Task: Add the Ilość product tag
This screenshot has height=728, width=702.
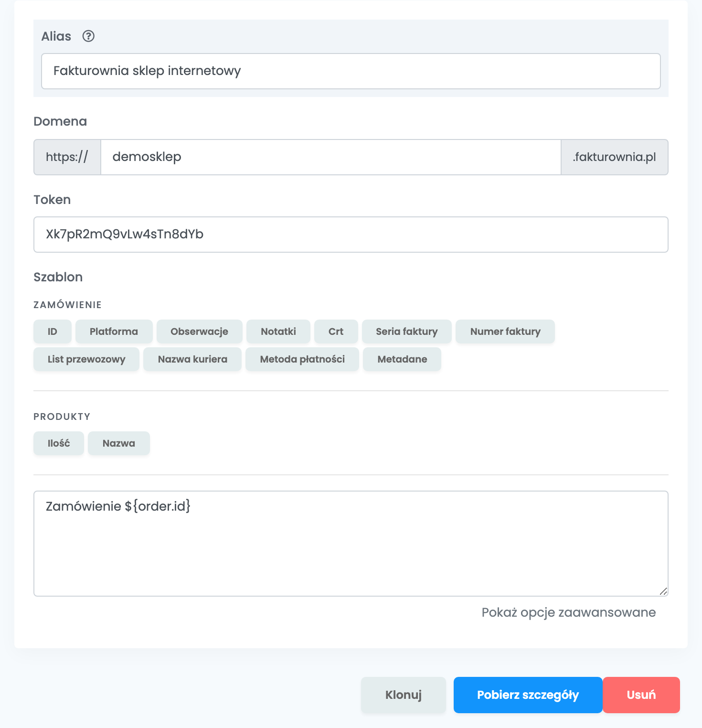Action: (x=59, y=443)
